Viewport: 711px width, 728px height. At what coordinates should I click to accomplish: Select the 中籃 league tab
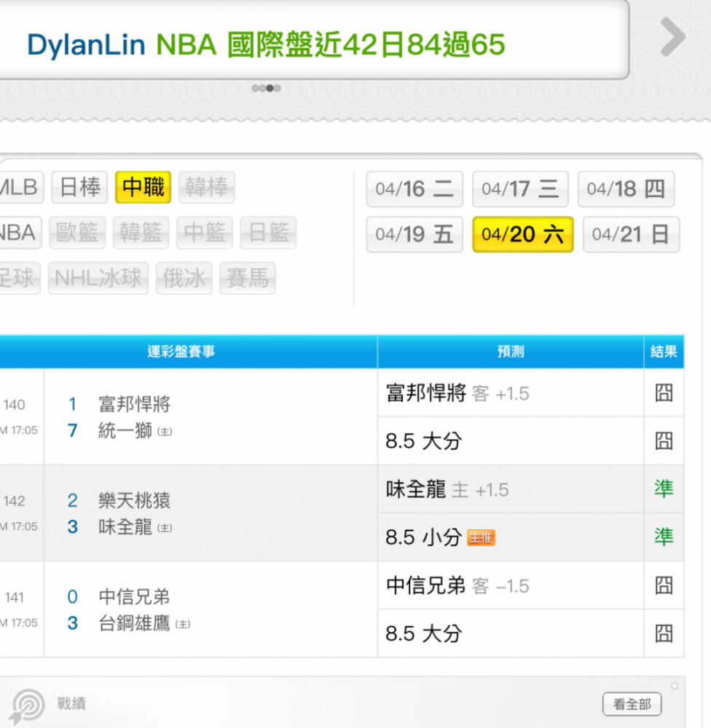(x=205, y=233)
